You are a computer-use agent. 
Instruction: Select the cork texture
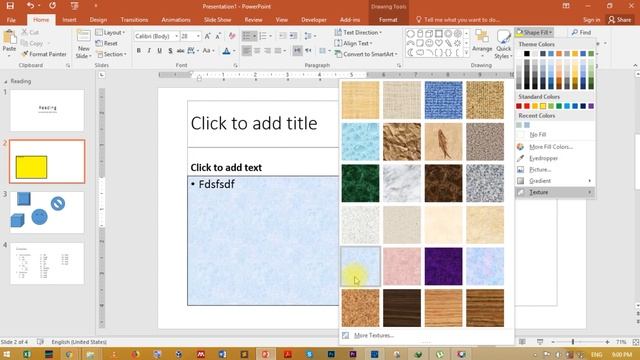(x=360, y=308)
